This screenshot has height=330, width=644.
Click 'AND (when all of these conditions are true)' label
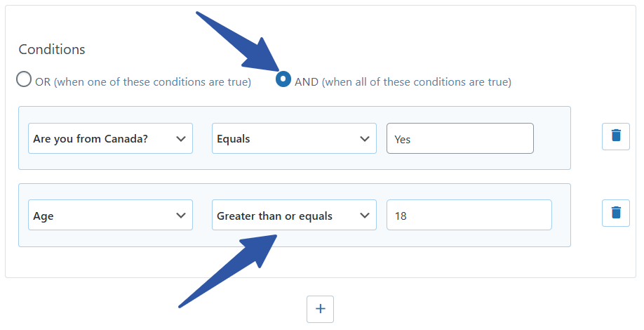(x=403, y=82)
